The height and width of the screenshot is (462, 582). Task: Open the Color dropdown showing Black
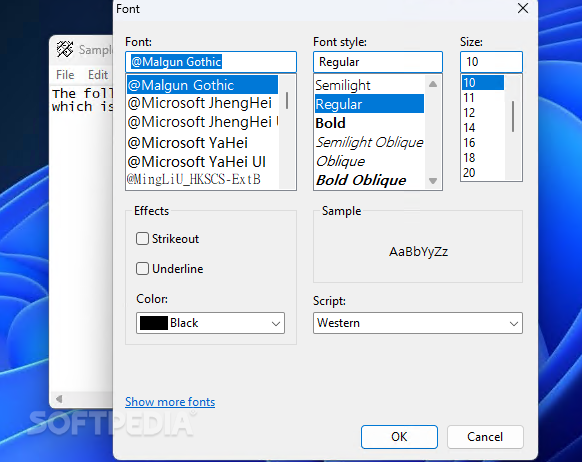(x=210, y=323)
